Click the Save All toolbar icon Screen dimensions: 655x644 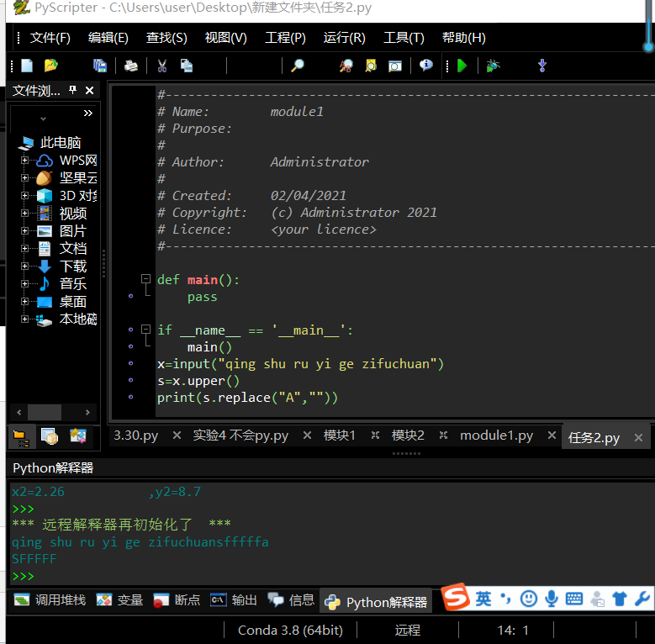(100, 66)
